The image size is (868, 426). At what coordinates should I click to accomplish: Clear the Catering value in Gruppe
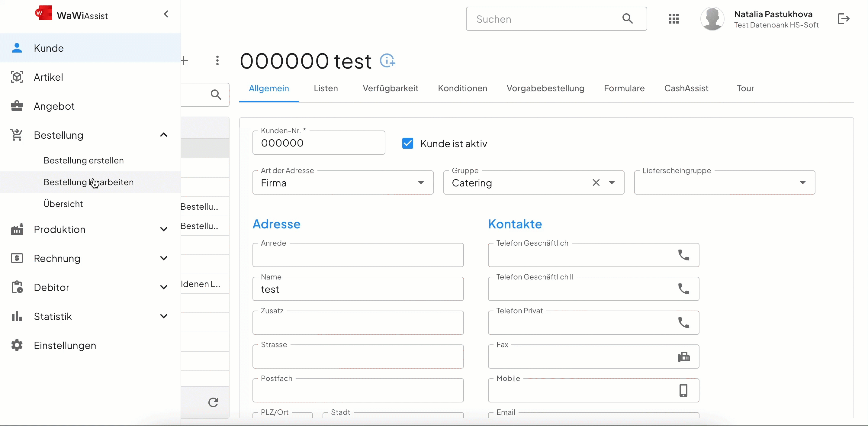click(x=596, y=183)
